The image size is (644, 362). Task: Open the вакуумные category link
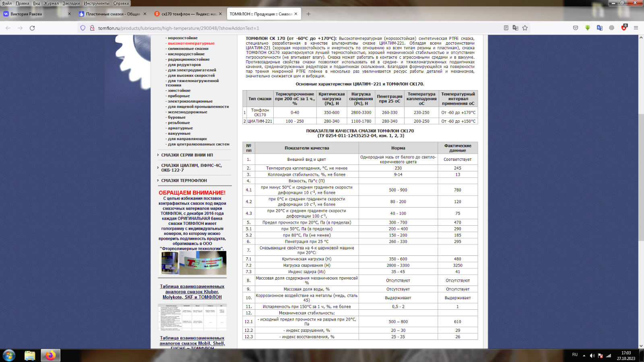[x=179, y=134]
